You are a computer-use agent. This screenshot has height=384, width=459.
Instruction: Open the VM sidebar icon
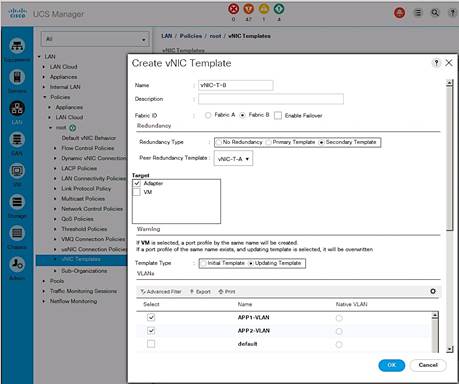17,171
